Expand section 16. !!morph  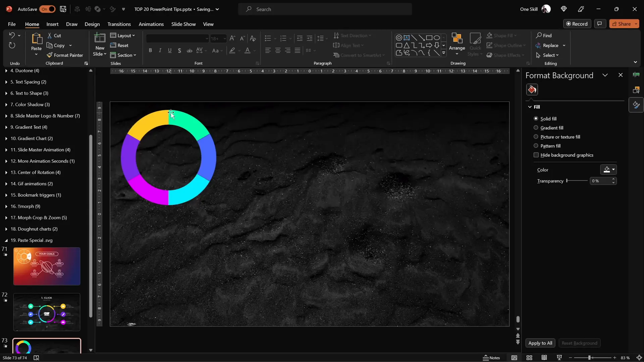pyautogui.click(x=6, y=206)
